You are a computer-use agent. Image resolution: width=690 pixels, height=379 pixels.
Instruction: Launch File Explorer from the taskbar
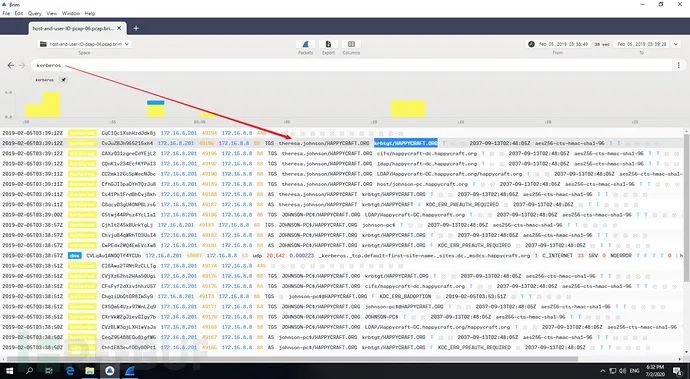click(90, 371)
